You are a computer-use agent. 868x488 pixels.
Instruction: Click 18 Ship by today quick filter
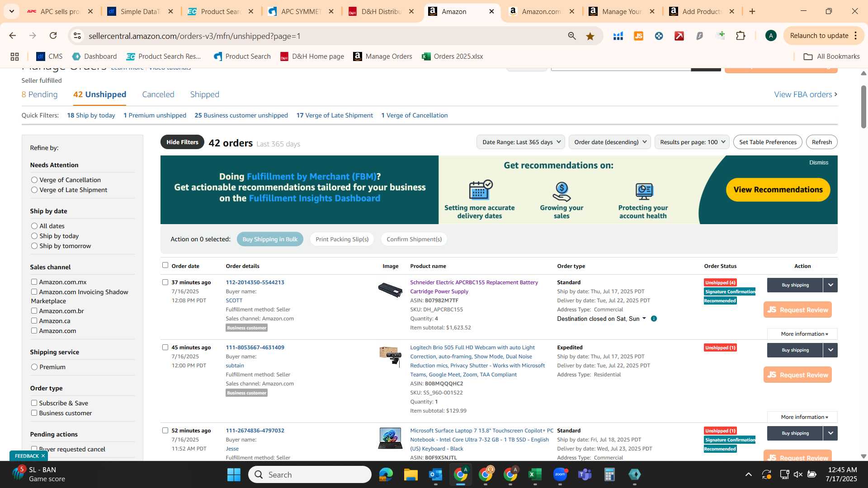(91, 115)
